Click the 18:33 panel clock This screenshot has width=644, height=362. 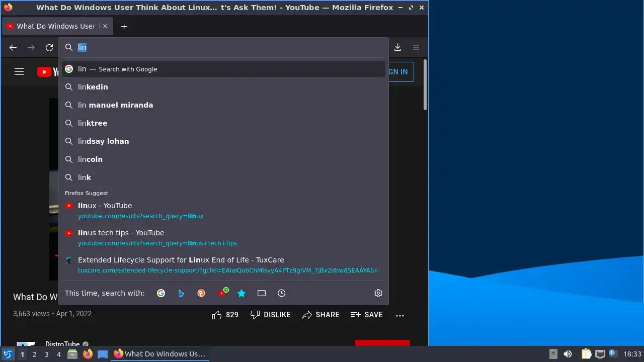pyautogui.click(x=632, y=354)
